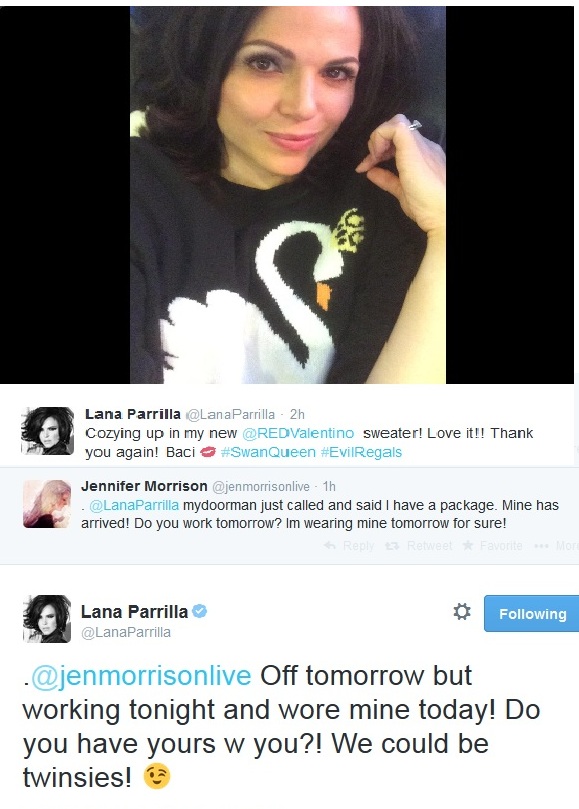
Task: Open the gear settings dropdown
Action: click(x=462, y=611)
